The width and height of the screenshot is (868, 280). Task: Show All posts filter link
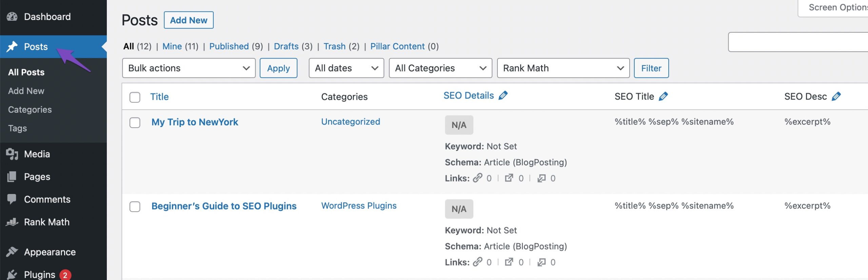[129, 46]
